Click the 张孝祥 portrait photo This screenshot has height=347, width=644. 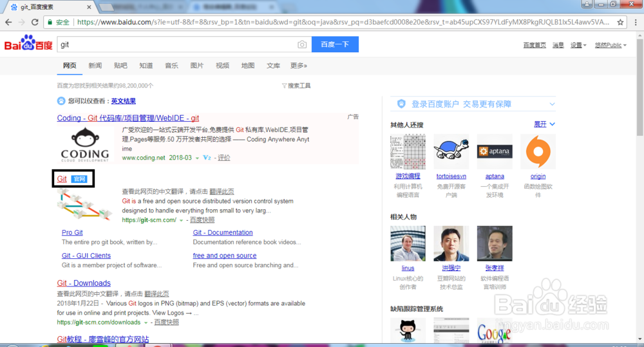click(x=495, y=243)
